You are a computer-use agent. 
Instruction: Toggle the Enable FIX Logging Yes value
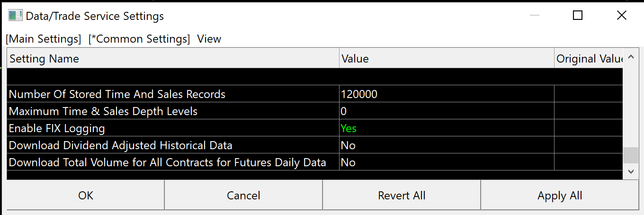tap(349, 128)
